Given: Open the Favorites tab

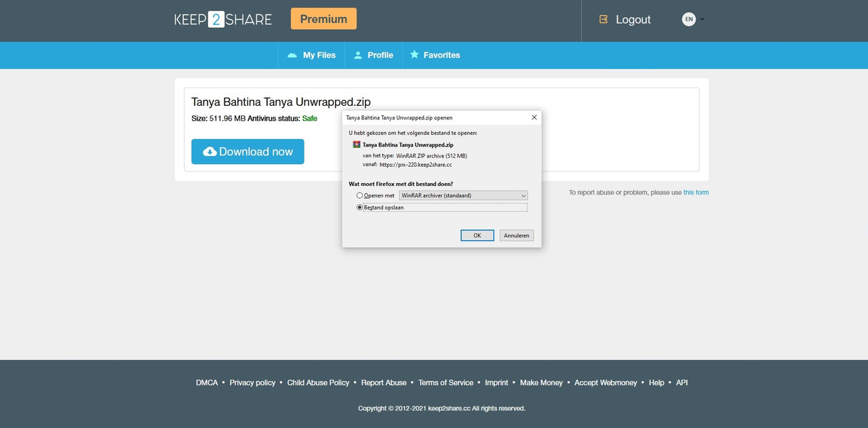Looking at the screenshot, I should click(x=435, y=55).
